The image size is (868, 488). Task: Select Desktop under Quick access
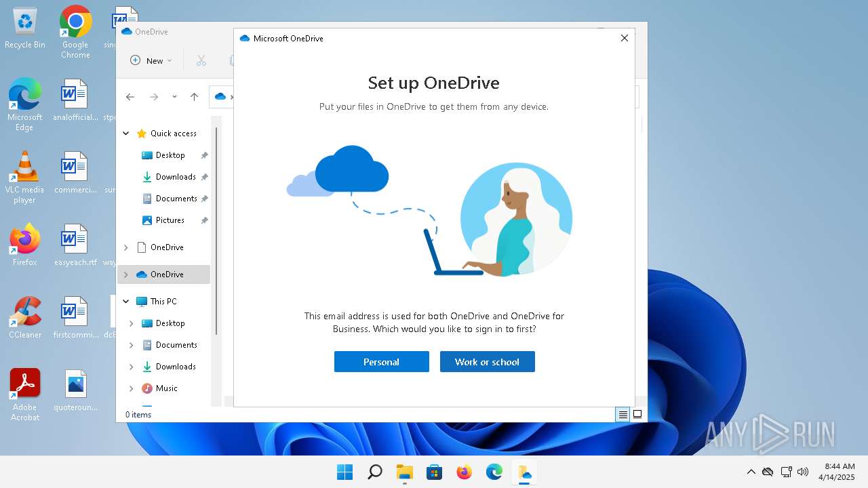tap(170, 155)
